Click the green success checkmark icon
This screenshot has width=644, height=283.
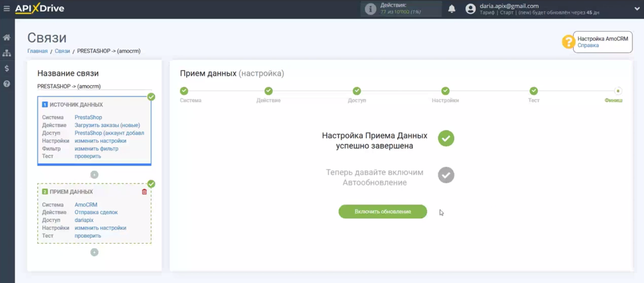(446, 138)
